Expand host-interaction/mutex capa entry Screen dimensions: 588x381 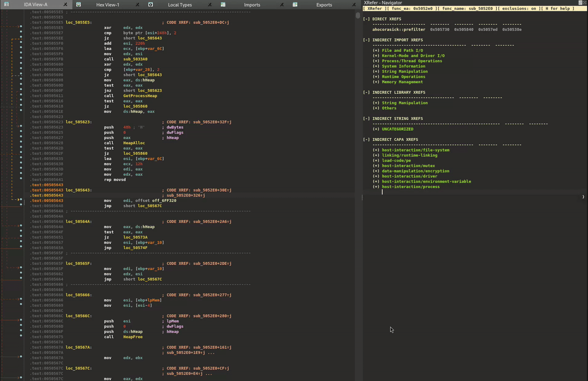[376, 166]
